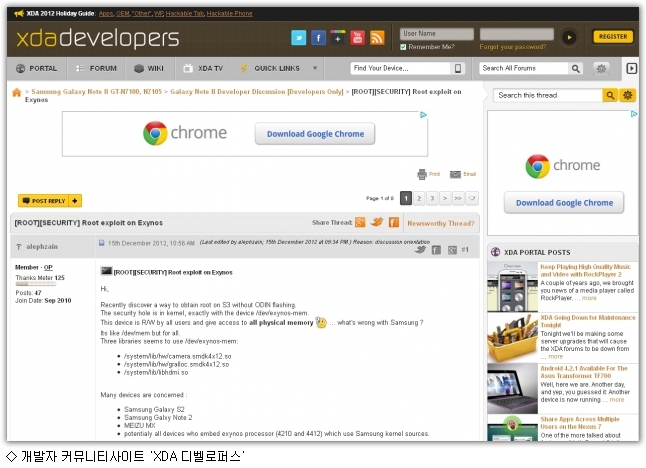The image size is (646, 468).
Task: Click the thread search magnifier button
Action: (610, 96)
